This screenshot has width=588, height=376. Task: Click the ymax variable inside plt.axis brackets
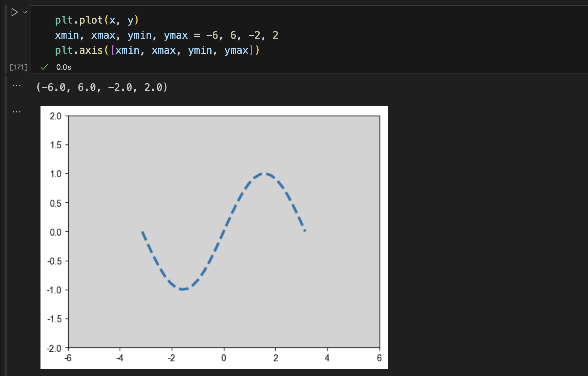point(236,50)
